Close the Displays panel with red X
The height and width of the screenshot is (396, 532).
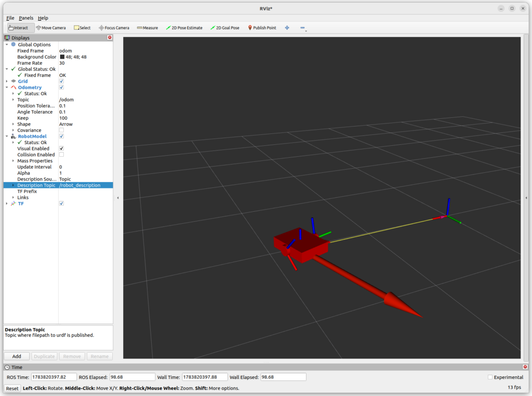click(110, 38)
